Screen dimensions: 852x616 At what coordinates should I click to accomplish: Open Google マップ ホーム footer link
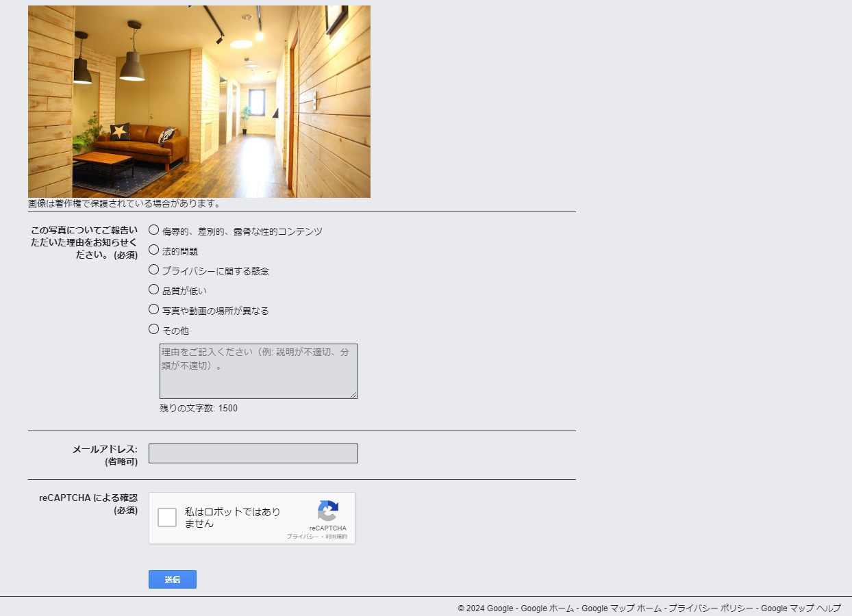621,608
